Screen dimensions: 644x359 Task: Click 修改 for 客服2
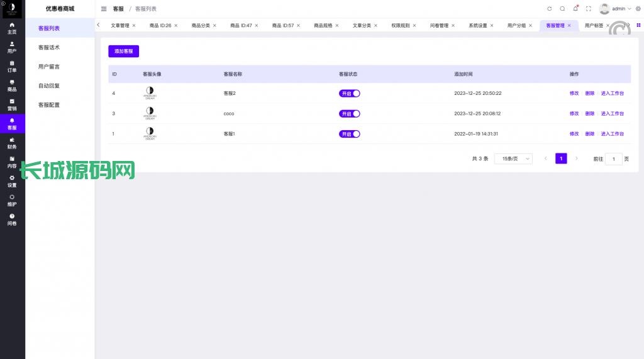(574, 93)
